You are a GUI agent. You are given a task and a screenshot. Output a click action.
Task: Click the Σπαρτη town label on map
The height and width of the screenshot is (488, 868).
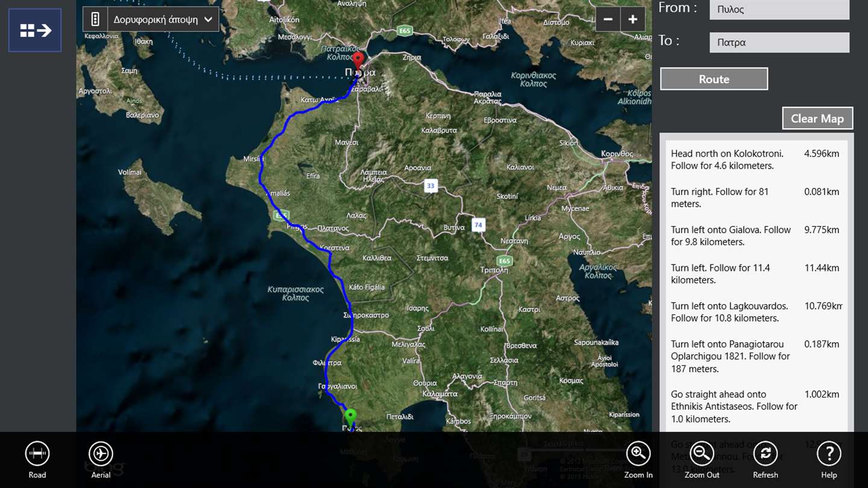[505, 383]
